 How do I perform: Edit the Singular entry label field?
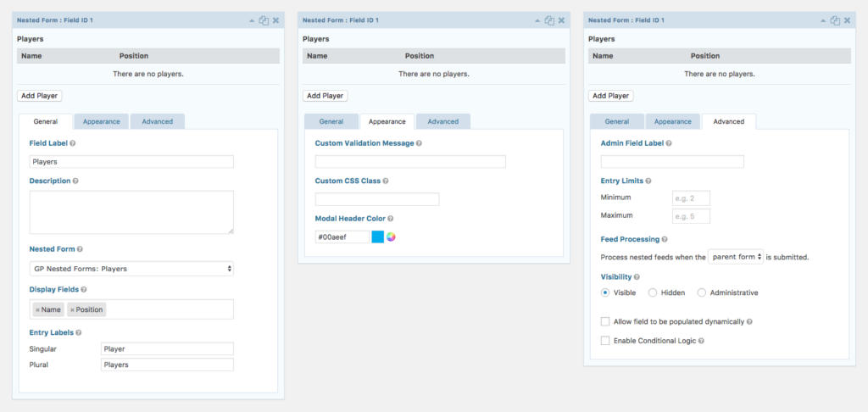click(167, 349)
